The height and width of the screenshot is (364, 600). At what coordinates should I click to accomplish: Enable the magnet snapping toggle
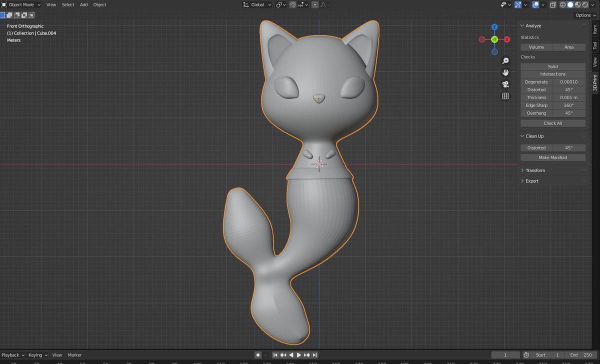coord(293,4)
